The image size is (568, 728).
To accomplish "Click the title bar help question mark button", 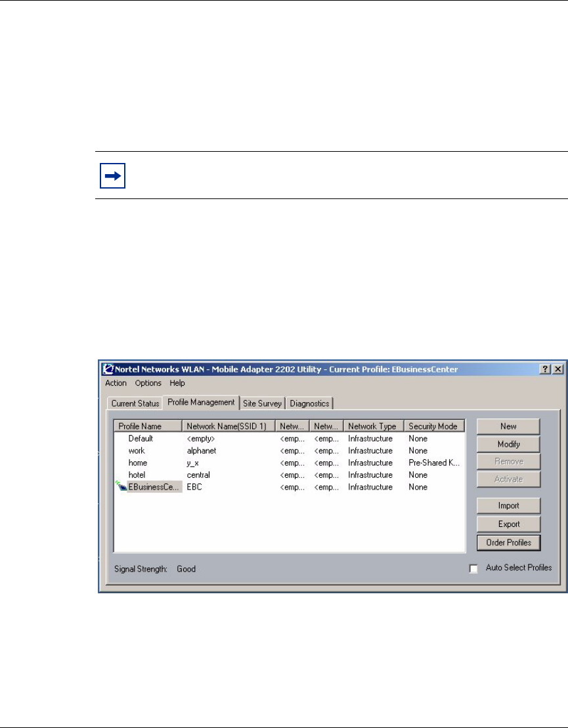I will (x=546, y=369).
